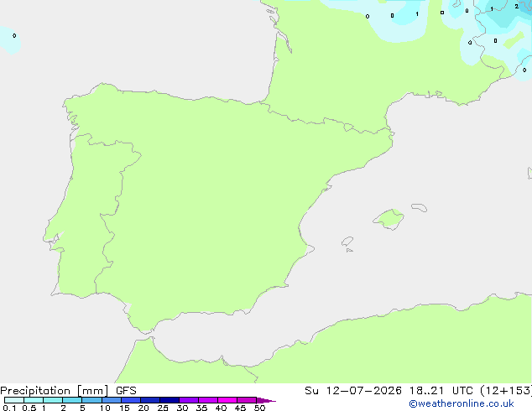
Task: Select legend swatch between 5 and 10
Action: pyautogui.click(x=91, y=400)
